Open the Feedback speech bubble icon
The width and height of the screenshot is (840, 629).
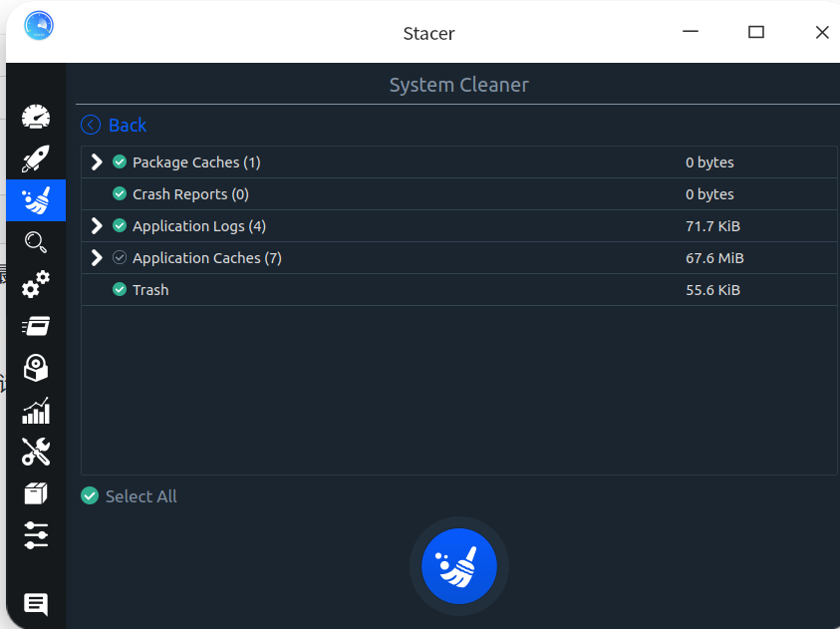tap(36, 604)
